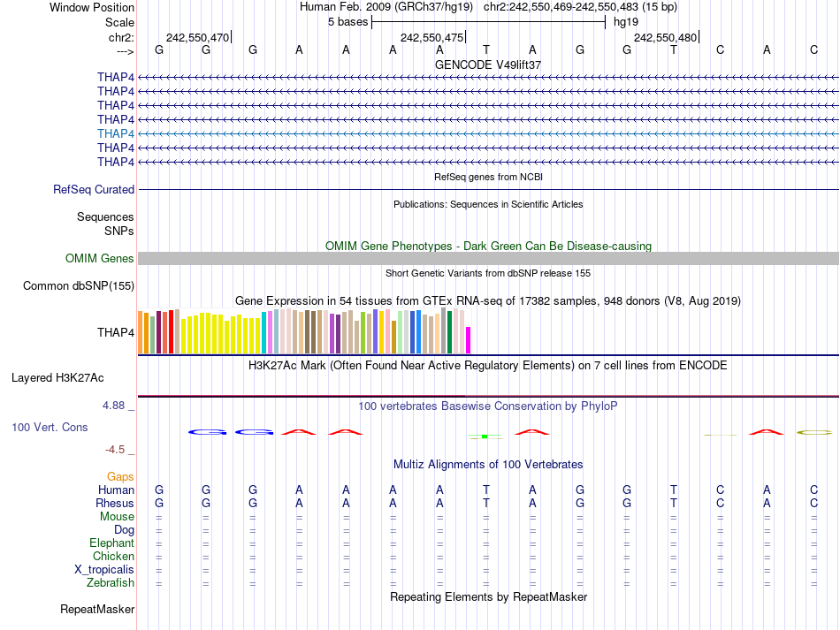This screenshot has width=840, height=630.
Task: Click the OMIM Gene Phenotypes track title
Action: (x=489, y=247)
